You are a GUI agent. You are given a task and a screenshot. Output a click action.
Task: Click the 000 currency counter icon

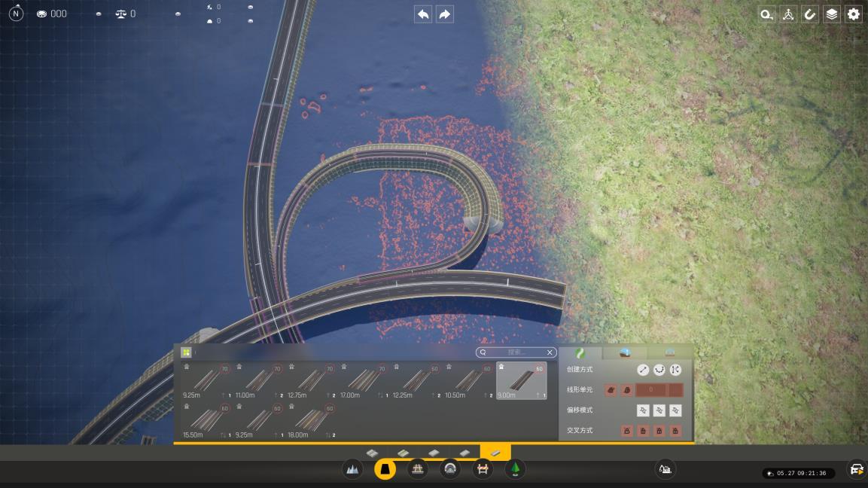41,14
